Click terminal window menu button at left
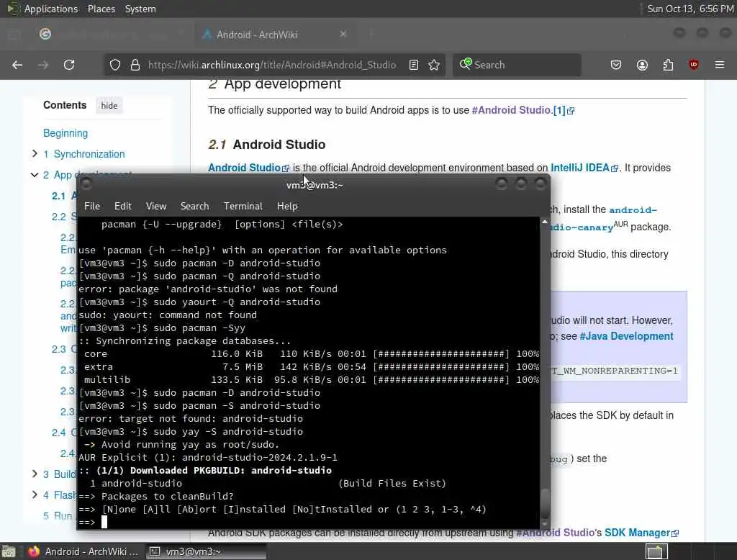The image size is (737, 560). 86,184
